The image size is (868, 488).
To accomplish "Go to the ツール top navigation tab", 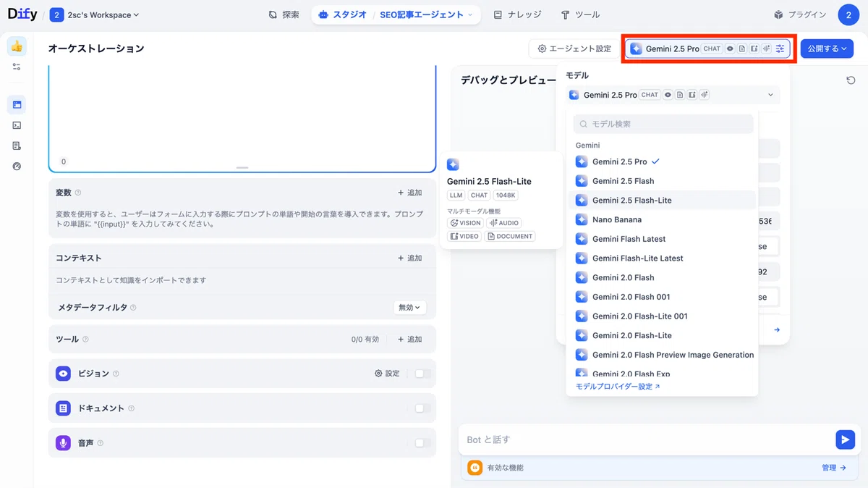I will tap(580, 14).
